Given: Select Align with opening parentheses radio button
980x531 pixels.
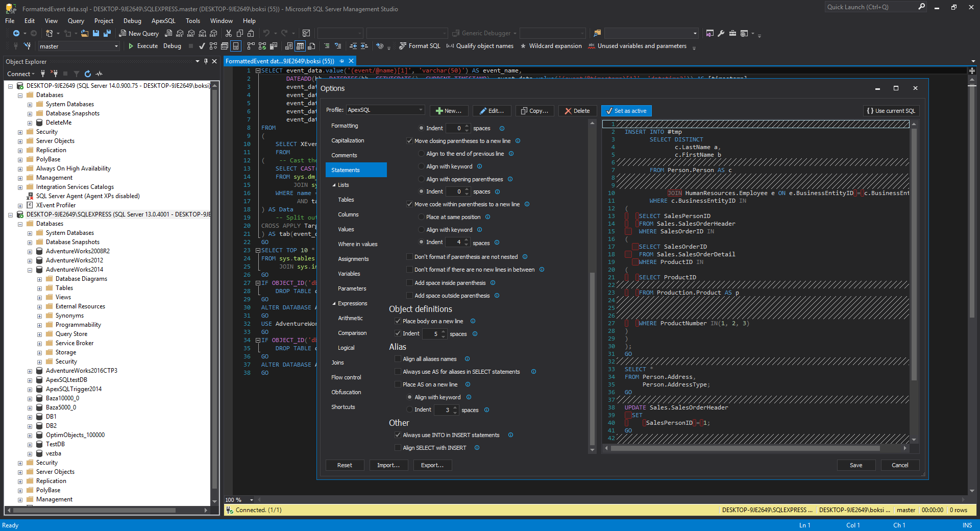Looking at the screenshot, I should tap(421, 179).
